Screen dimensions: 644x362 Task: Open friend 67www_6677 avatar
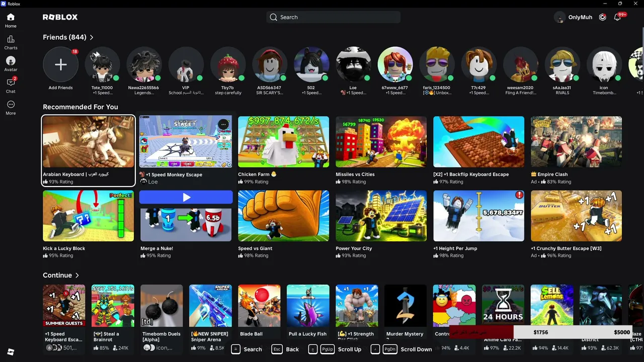pos(395,64)
